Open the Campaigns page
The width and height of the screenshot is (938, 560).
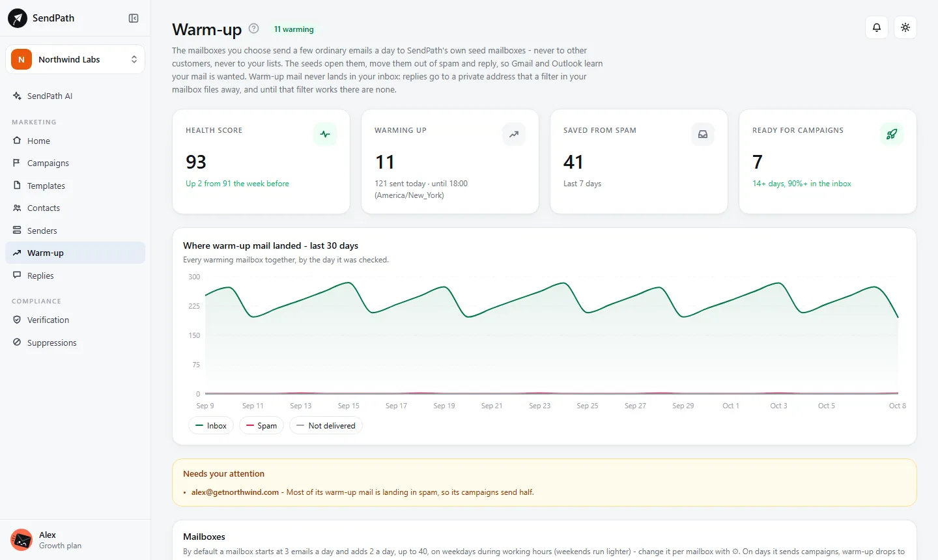click(x=75, y=163)
